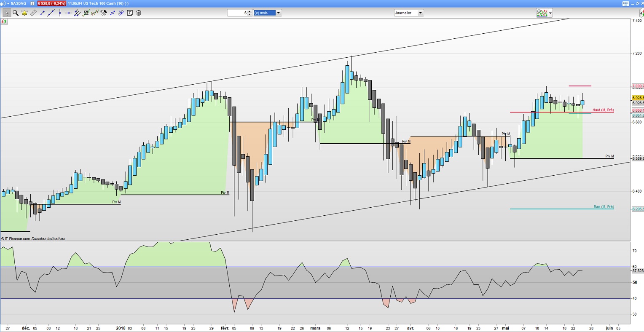644x332 pixels.
Task: Increase the period count with up arrow
Action: coord(250,11)
